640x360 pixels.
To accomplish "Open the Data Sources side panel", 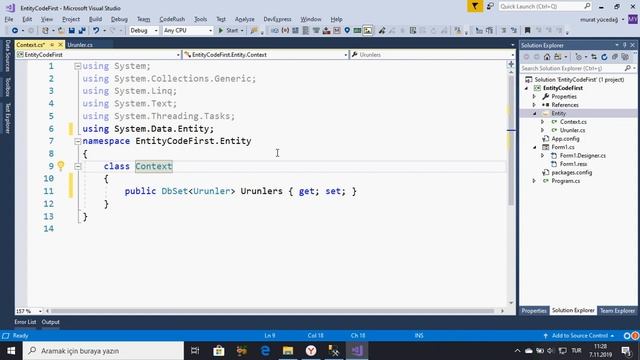I will tap(7, 56).
